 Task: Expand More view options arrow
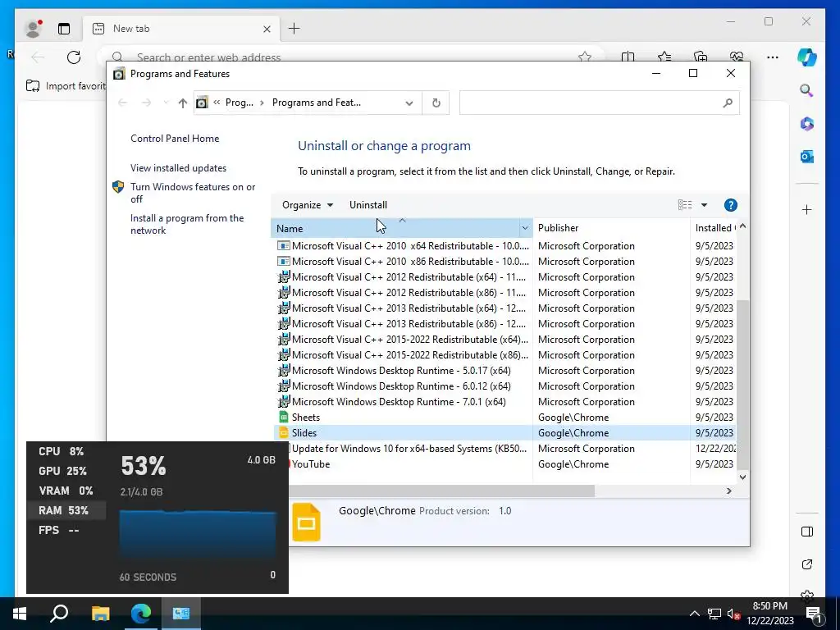click(704, 204)
